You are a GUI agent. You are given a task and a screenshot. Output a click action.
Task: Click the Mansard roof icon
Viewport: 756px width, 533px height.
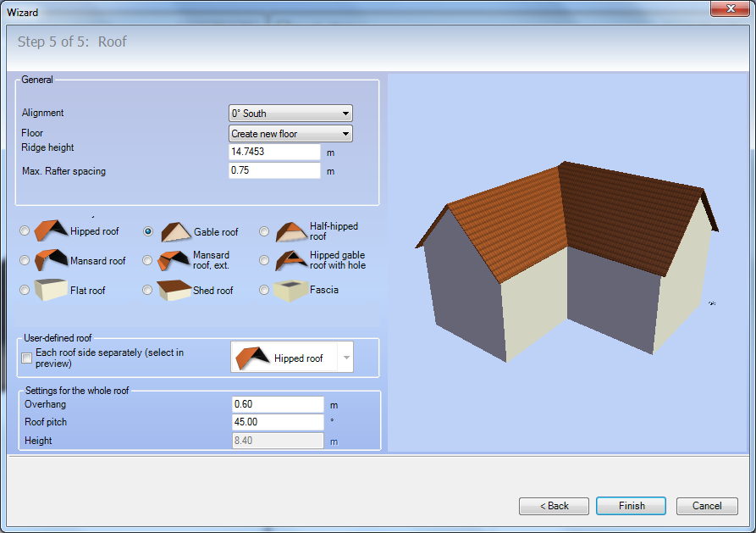tap(51, 260)
